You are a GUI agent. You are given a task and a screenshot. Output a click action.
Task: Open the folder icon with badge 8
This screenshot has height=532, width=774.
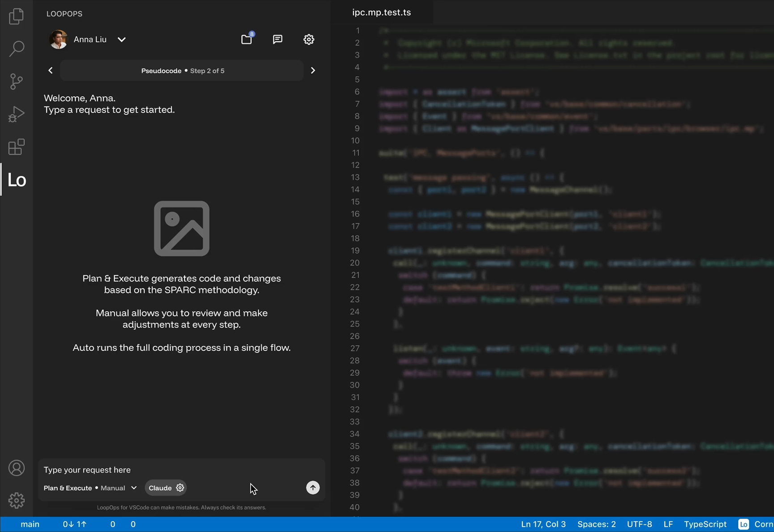coord(247,39)
